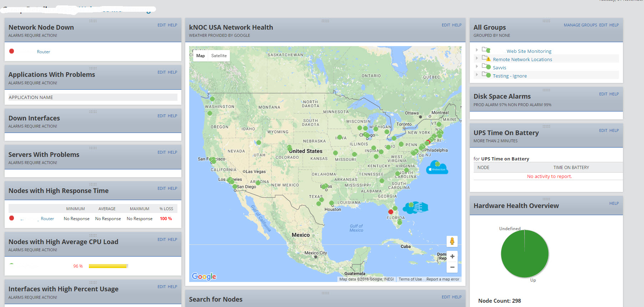Open Help for UPS Time On Battery
Viewport: 644px width, 307px height.
coord(614,130)
